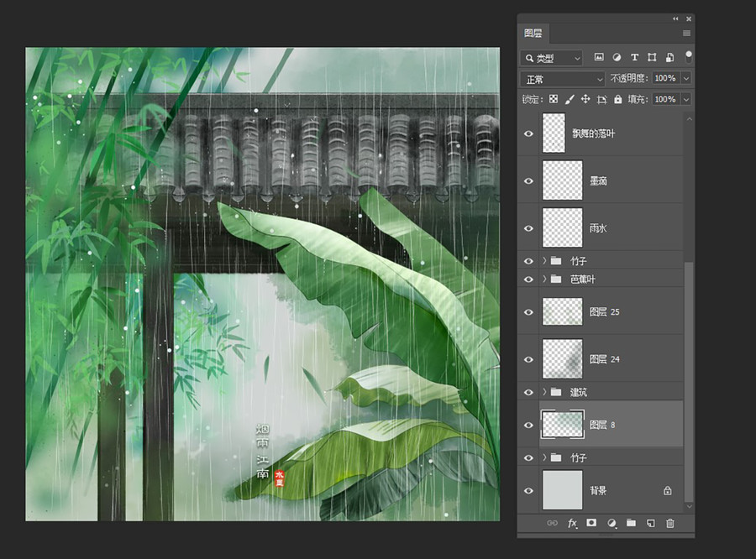The image size is (756, 559).
Task: Select layer name 飘舞的落叶
Action: (594, 133)
